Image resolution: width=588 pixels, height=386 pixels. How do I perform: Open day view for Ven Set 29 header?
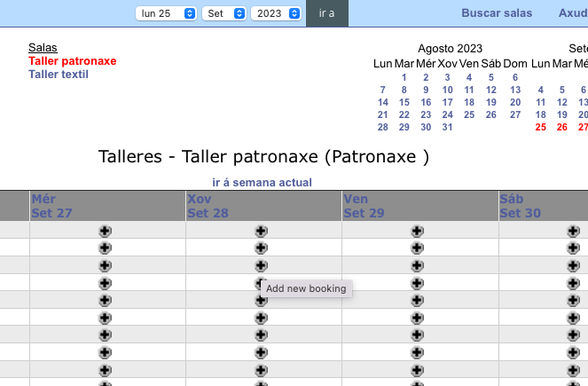[x=364, y=206]
